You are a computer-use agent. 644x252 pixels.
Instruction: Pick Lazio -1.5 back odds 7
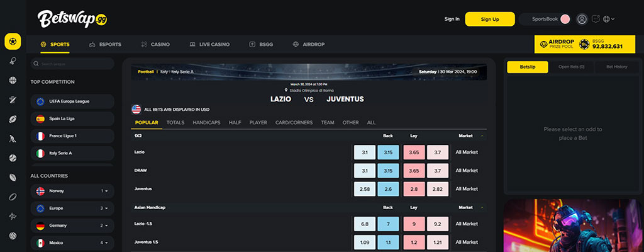[x=388, y=224]
